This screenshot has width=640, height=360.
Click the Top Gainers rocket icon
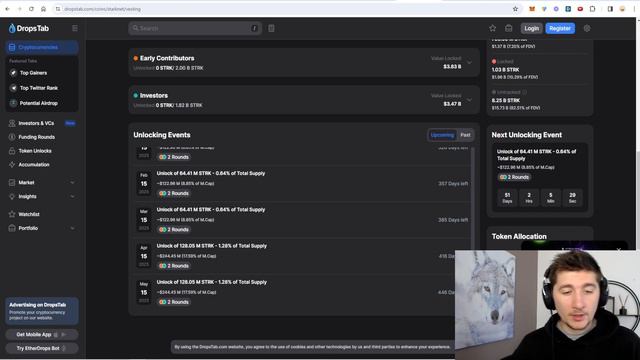(13, 73)
